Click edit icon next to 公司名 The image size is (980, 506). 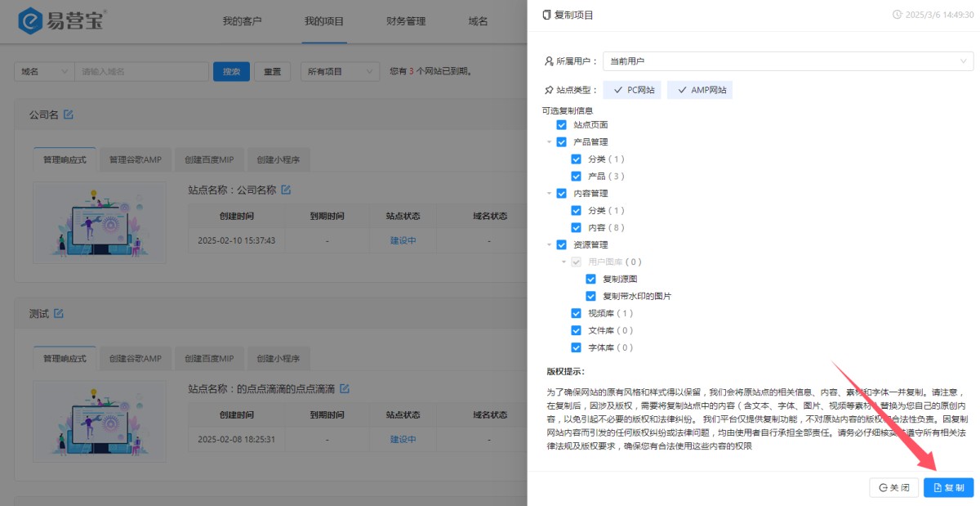[x=69, y=114]
